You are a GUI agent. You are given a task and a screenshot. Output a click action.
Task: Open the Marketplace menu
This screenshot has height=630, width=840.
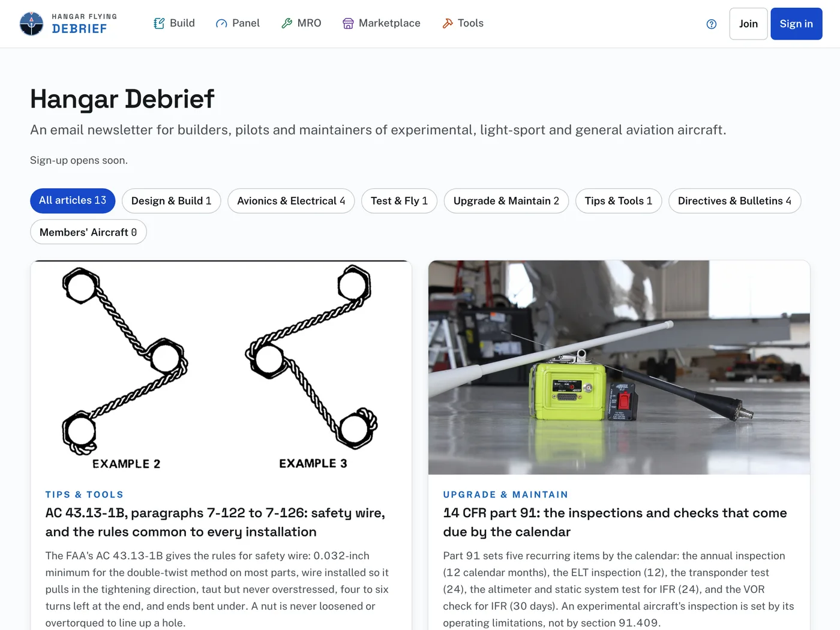pyautogui.click(x=382, y=23)
